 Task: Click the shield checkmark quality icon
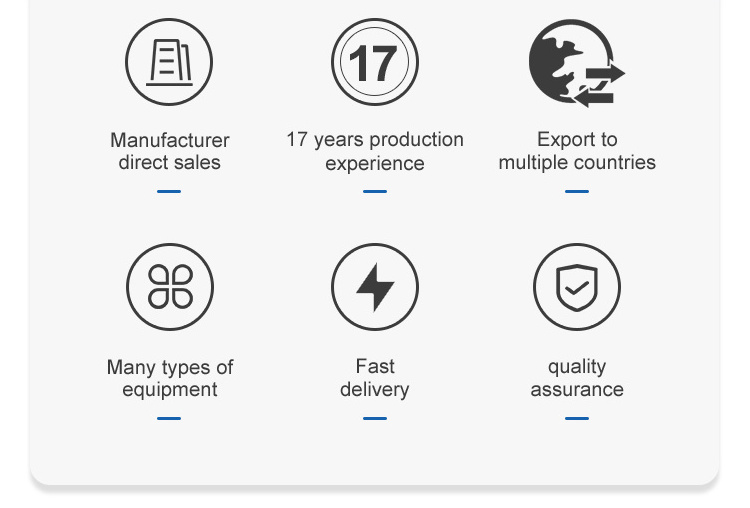pos(577,288)
